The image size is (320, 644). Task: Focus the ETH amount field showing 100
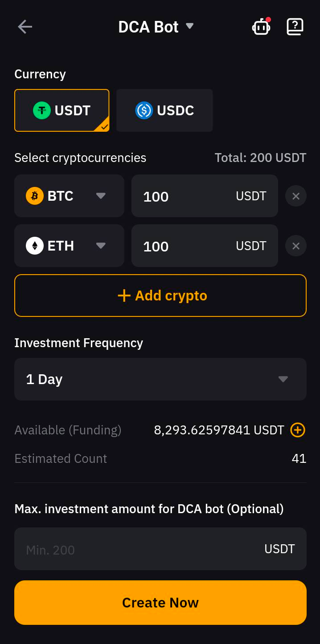pos(187,246)
